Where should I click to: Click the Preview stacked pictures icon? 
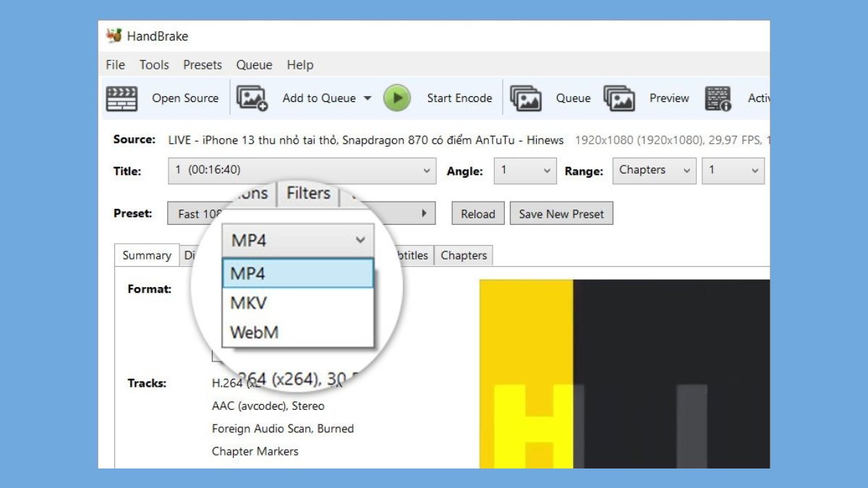(619, 98)
